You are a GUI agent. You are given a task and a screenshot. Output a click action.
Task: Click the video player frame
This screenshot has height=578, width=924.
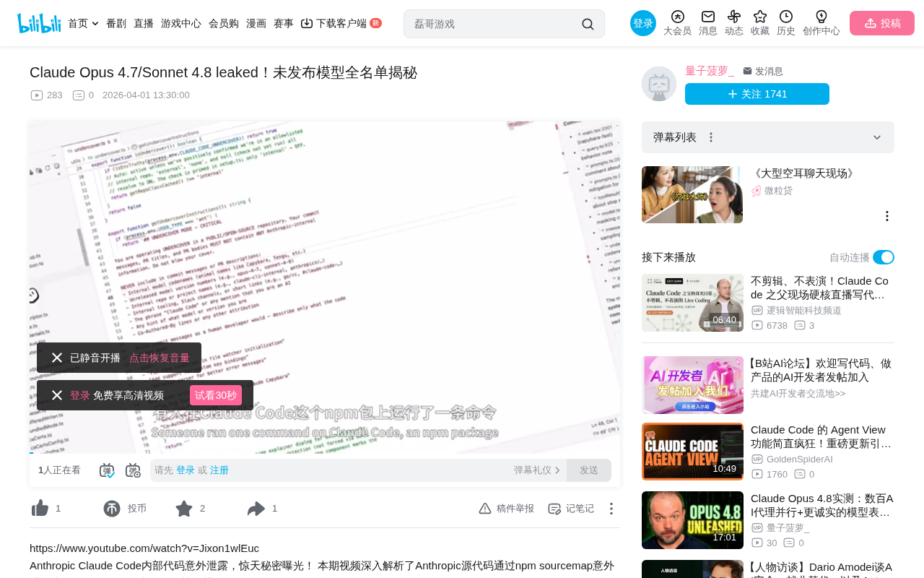coord(325,287)
